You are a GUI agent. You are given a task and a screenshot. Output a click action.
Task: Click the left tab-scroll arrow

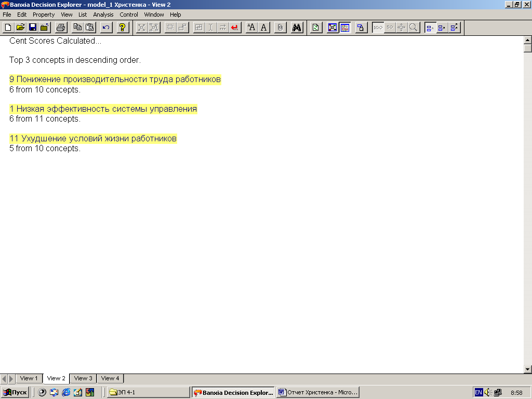click(4, 379)
